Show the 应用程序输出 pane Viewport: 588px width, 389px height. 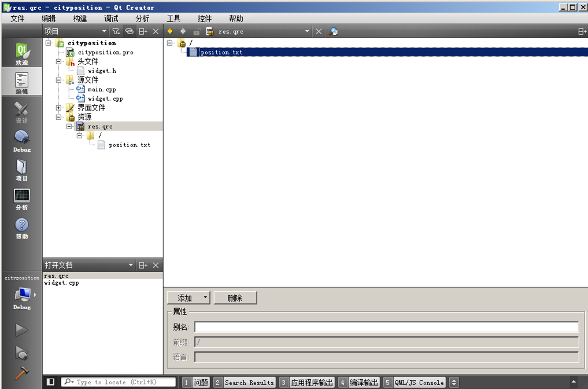click(307, 383)
